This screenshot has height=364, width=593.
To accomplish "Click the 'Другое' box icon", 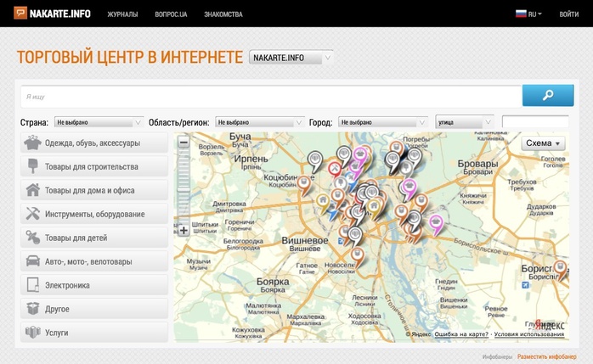I will (33, 309).
